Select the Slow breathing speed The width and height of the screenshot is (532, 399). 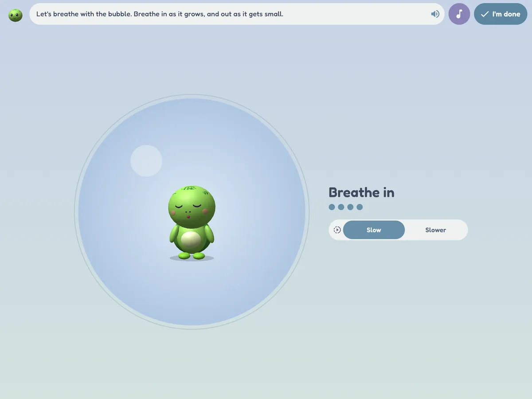[374, 230]
